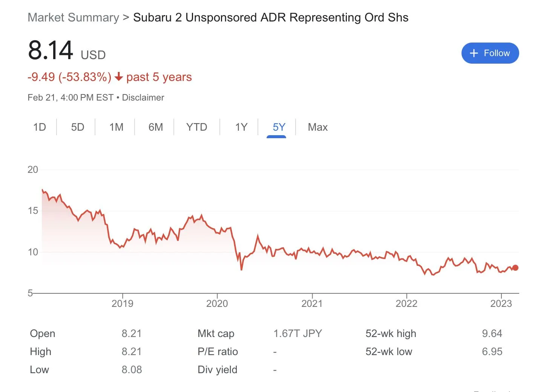Click the red down arrow icon

(x=119, y=77)
